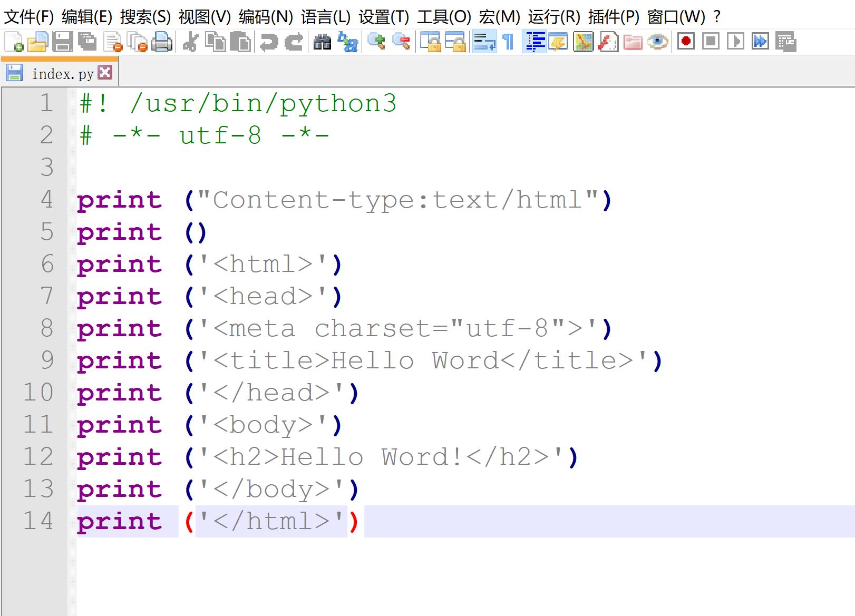The image size is (855, 616).
Task: Open the document map panel
Action: (582, 42)
